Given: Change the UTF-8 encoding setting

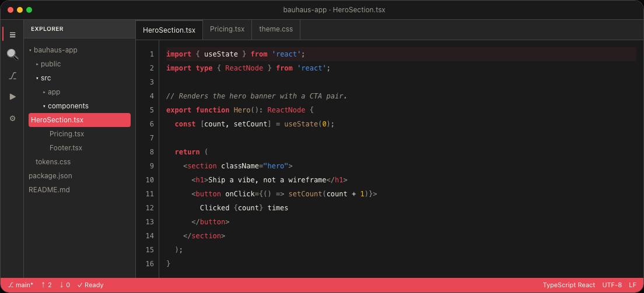Looking at the screenshot, I should 612,285.
